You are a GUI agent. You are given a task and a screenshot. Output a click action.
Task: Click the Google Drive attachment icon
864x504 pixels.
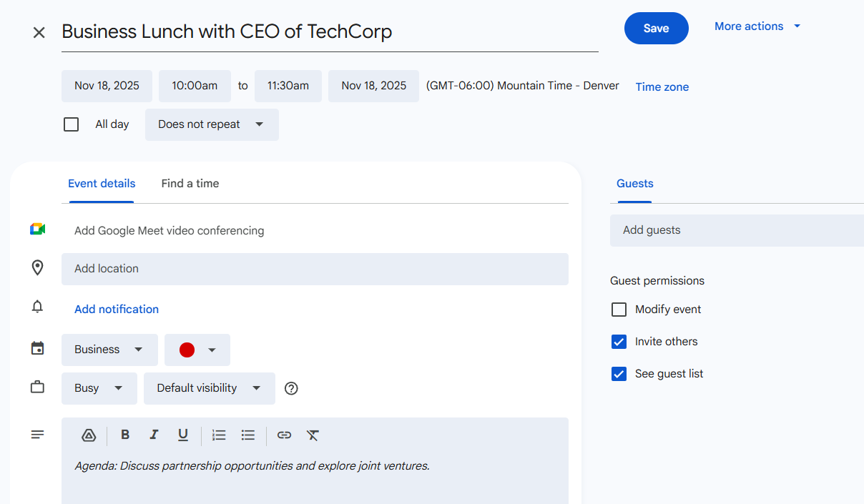(x=89, y=435)
